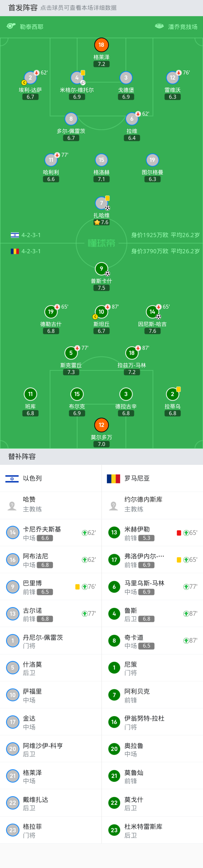Click the Romania flag beside 罗马尼亚
Viewport: 203px width, 868px height.
(x=113, y=478)
